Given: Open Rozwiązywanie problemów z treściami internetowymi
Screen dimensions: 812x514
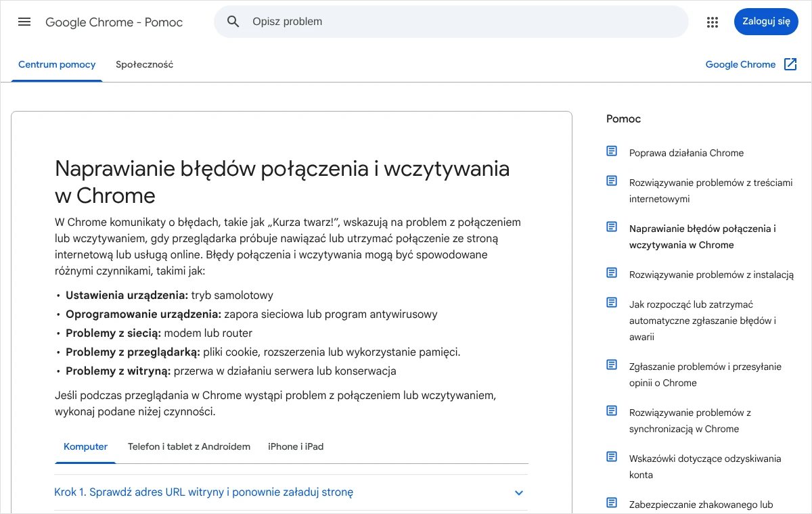Looking at the screenshot, I should [710, 191].
